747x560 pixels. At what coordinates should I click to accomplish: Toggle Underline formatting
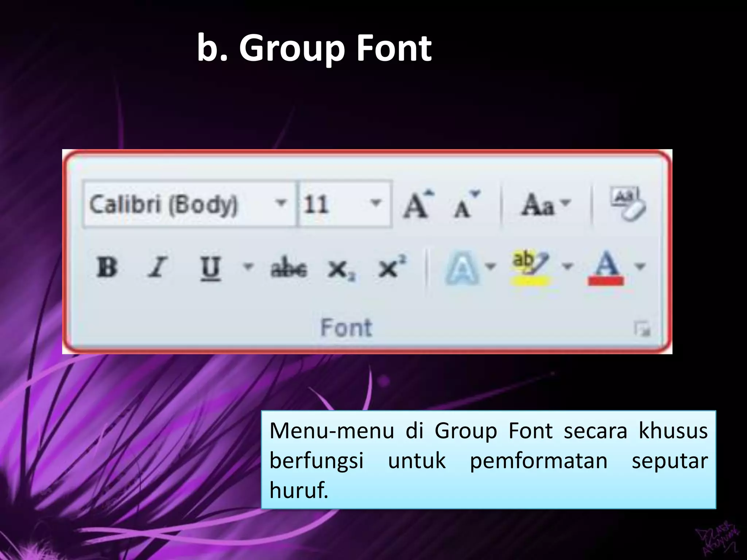[210, 268]
